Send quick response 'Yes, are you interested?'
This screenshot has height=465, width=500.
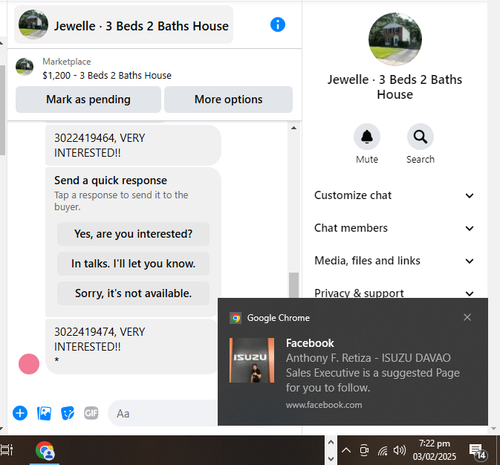click(x=133, y=234)
